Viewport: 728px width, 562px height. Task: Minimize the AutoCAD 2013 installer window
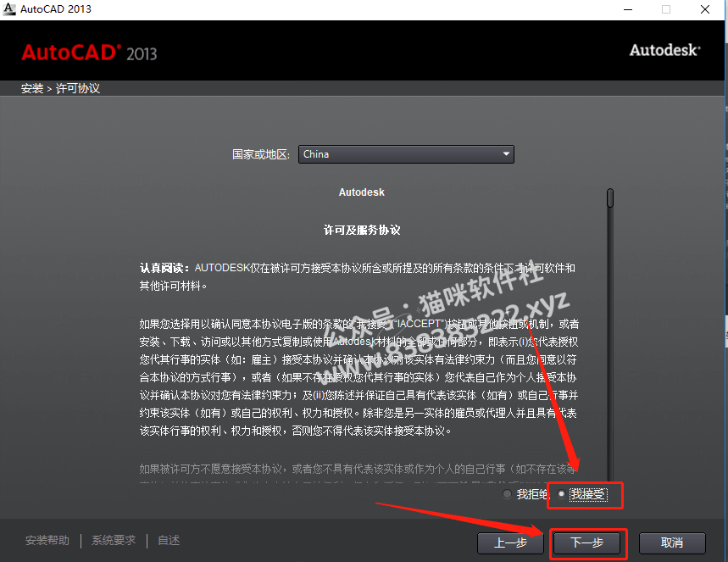coord(628,9)
